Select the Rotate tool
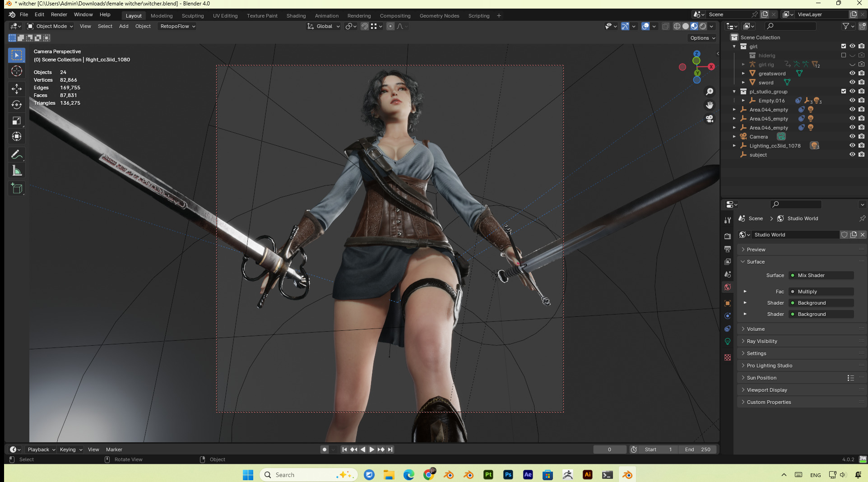 17,105
